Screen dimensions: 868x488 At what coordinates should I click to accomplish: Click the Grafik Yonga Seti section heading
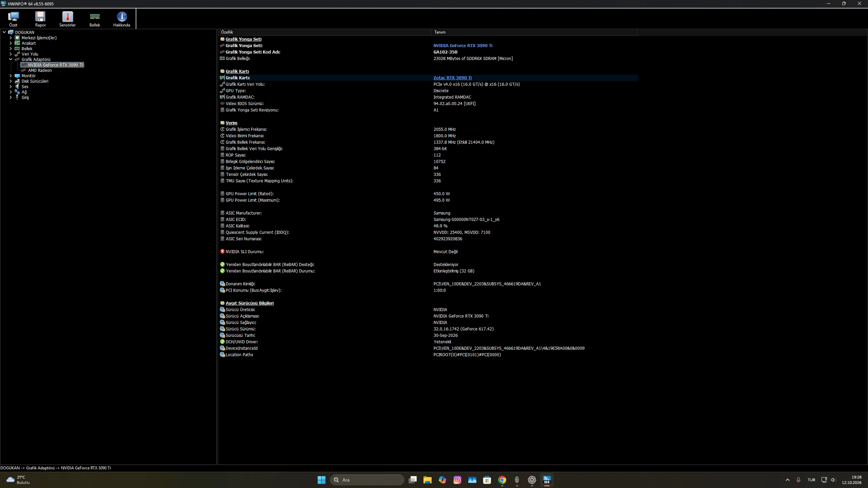pos(243,39)
